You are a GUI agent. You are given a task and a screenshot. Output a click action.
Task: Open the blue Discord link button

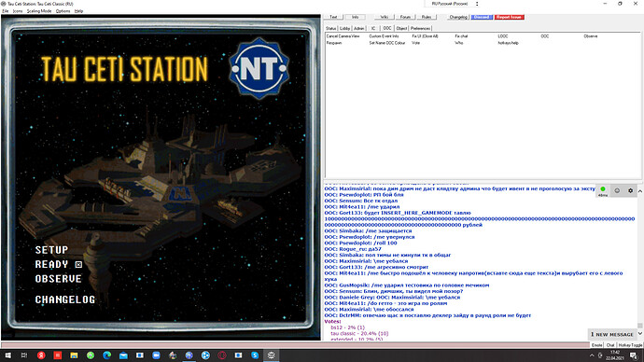[482, 17]
